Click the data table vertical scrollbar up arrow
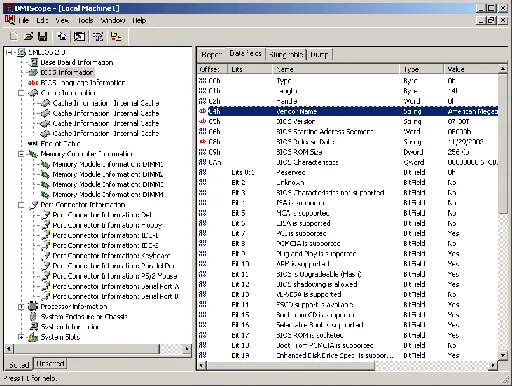 pyautogui.click(x=503, y=69)
